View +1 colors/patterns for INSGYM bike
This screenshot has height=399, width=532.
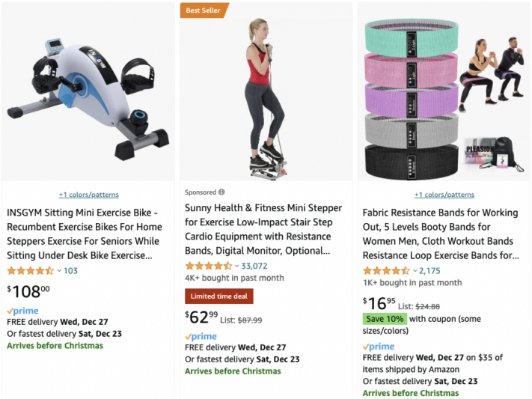(x=88, y=195)
